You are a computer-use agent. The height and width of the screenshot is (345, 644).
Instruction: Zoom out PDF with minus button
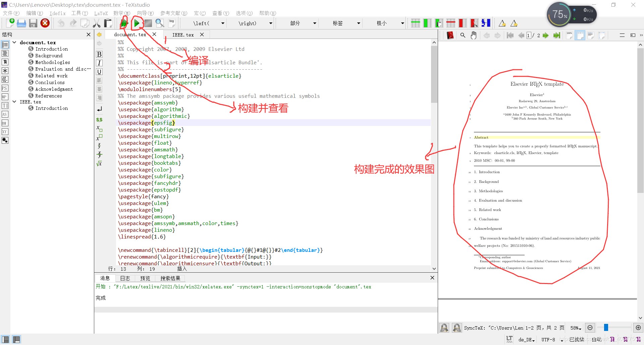coord(590,328)
